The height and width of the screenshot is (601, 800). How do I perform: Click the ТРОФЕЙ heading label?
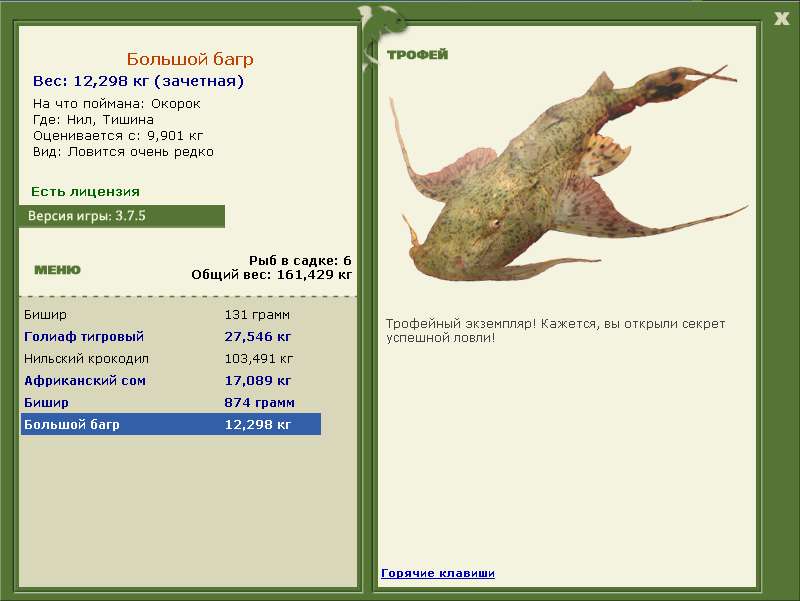pyautogui.click(x=417, y=55)
